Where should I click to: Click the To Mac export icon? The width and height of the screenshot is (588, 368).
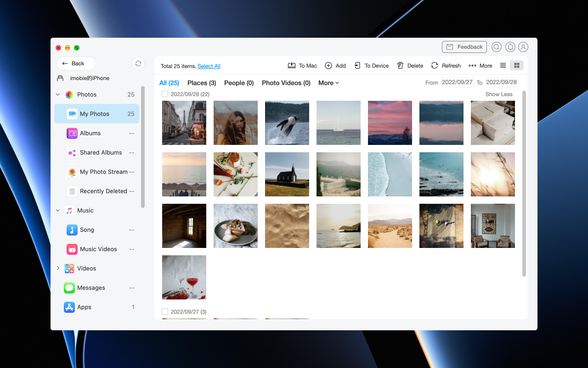292,65
